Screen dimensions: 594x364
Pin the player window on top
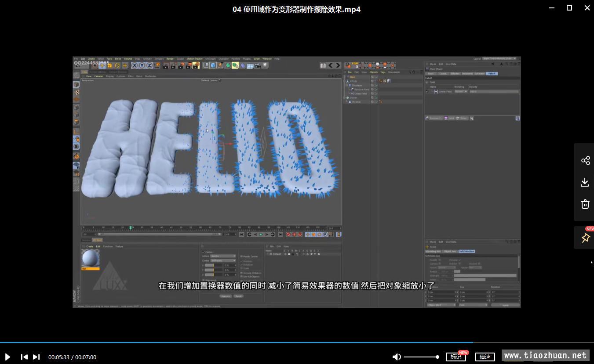[585, 238]
